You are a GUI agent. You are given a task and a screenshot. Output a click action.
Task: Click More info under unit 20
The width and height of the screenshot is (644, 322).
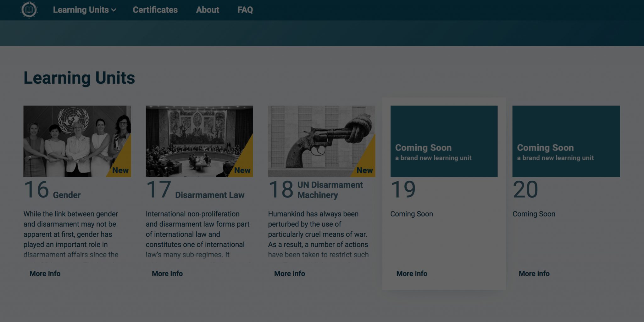tap(534, 274)
